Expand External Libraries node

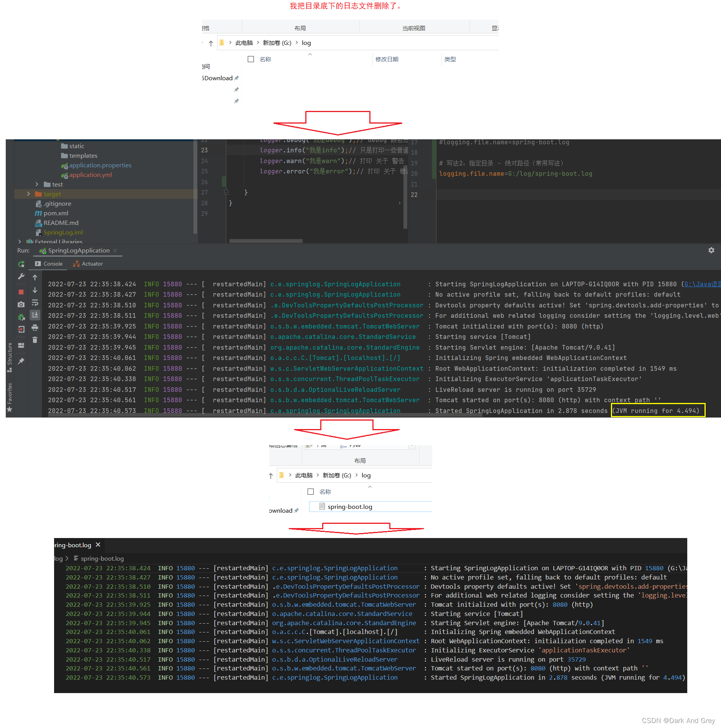point(20,242)
